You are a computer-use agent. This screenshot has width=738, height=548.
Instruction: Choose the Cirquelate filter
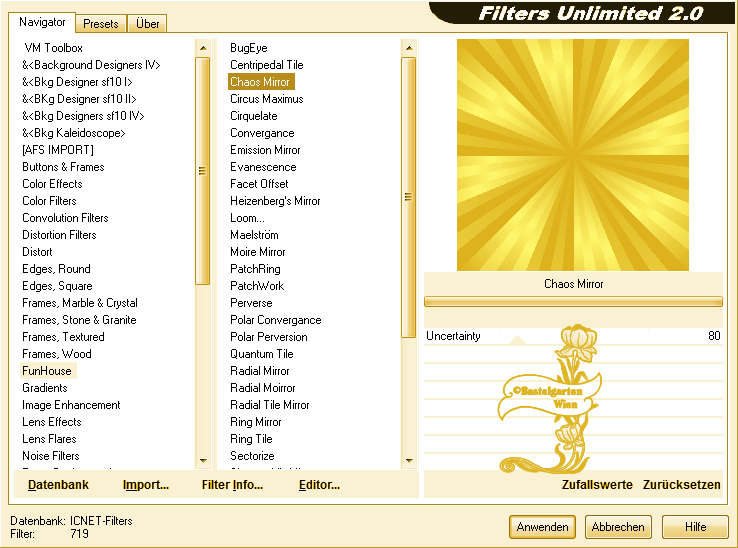254,116
